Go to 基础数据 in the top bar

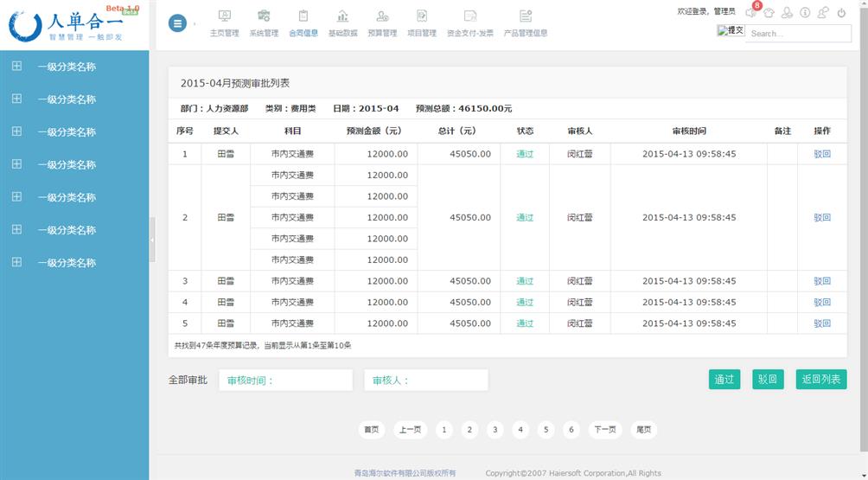342,23
